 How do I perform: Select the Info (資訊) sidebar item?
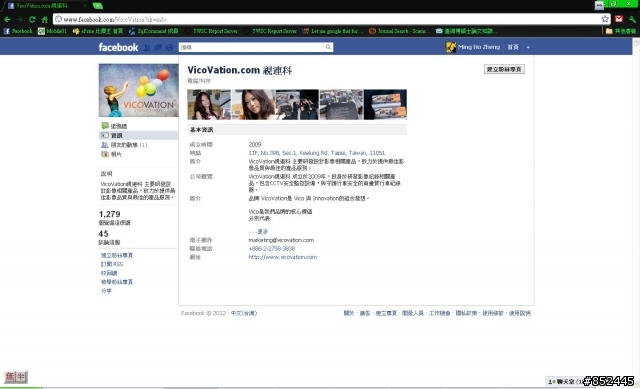point(138,135)
